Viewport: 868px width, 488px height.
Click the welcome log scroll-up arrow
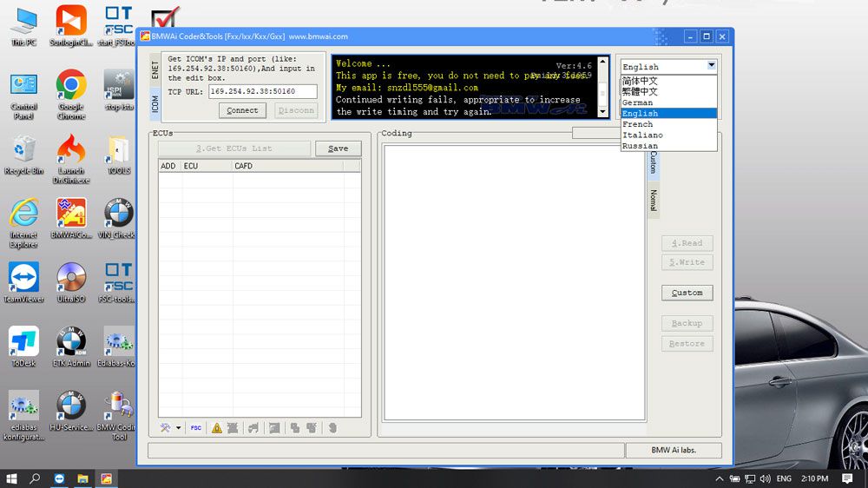click(x=603, y=62)
